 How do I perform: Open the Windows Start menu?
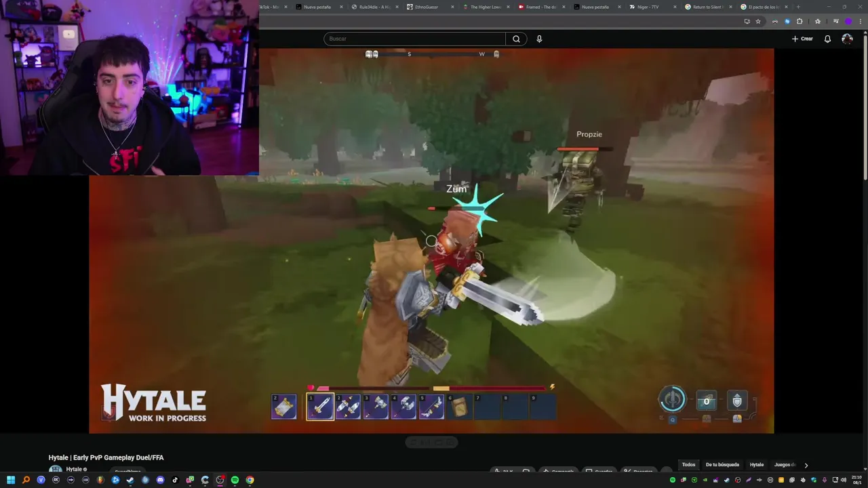coord(11,480)
